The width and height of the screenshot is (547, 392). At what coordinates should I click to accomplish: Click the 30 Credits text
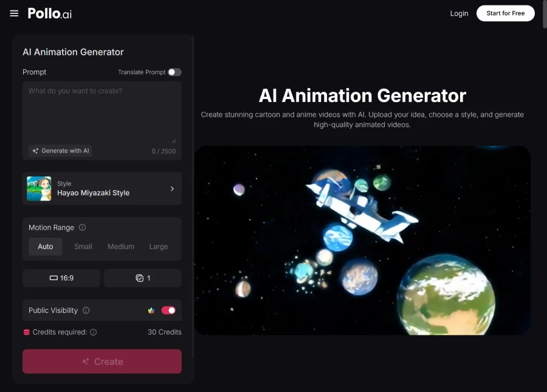tap(164, 332)
